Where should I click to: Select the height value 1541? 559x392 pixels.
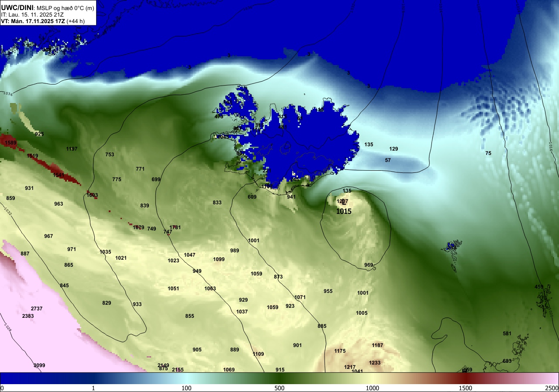point(59,175)
